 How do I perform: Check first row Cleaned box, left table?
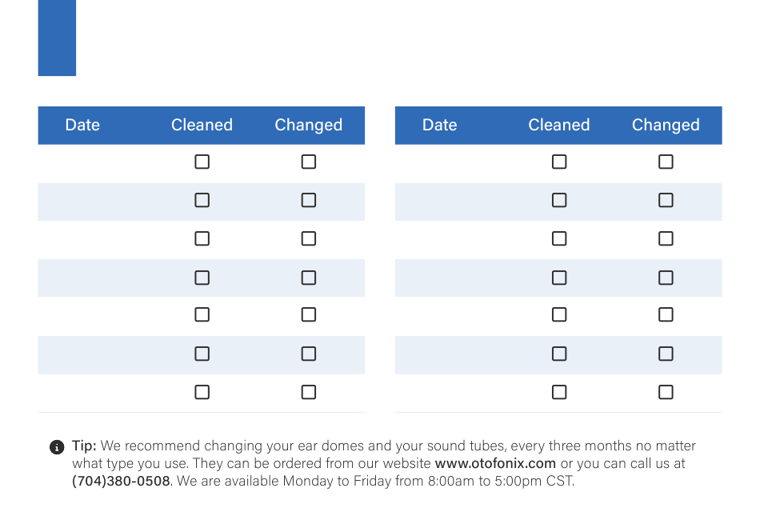pos(202,162)
